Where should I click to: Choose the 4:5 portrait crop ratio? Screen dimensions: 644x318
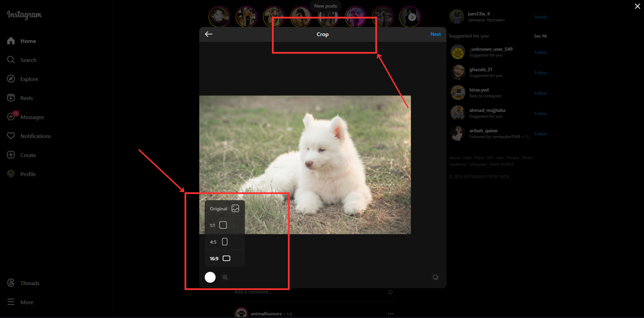click(224, 242)
